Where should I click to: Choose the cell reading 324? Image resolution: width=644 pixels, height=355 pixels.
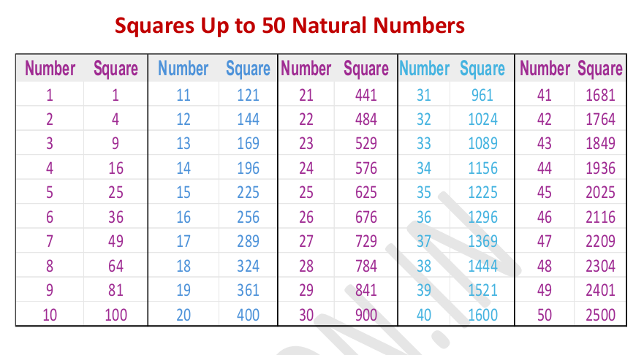(248, 266)
